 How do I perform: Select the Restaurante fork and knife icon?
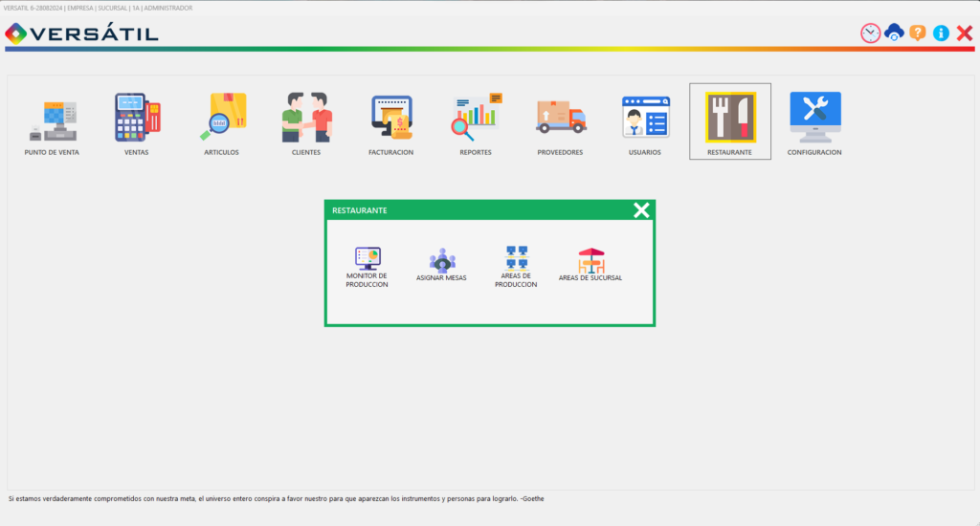[x=730, y=118]
